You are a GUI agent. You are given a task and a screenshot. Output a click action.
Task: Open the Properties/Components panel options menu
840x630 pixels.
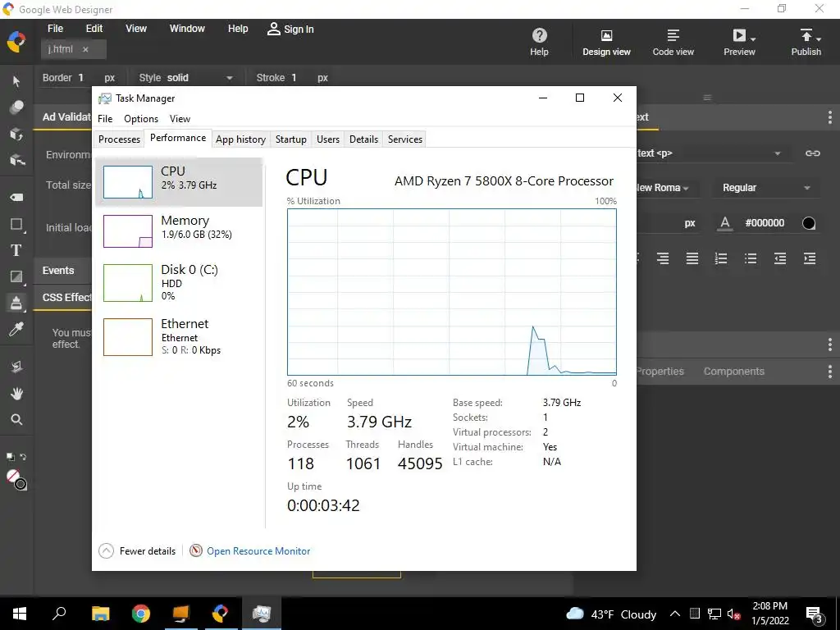[829, 372]
